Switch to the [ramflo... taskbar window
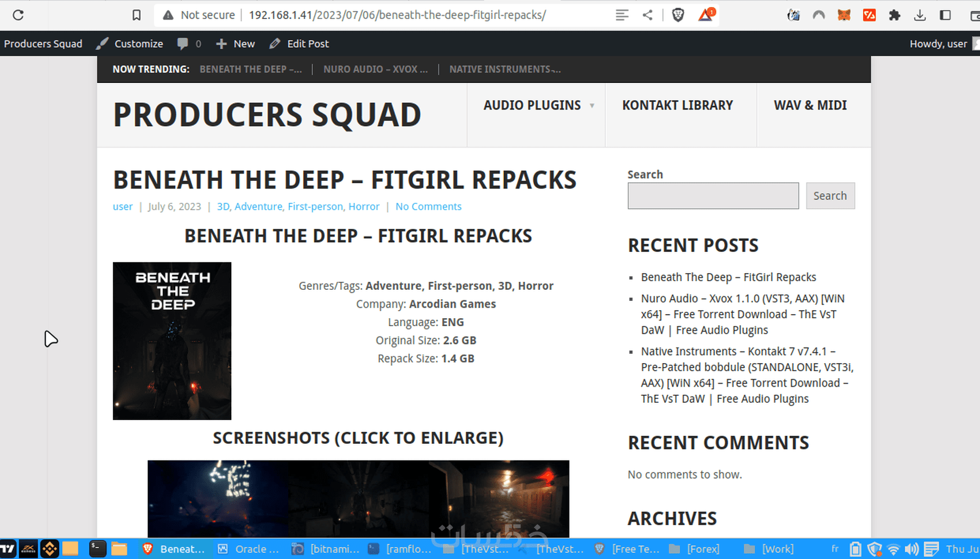Screen dimensions: 980x559 [399, 549]
